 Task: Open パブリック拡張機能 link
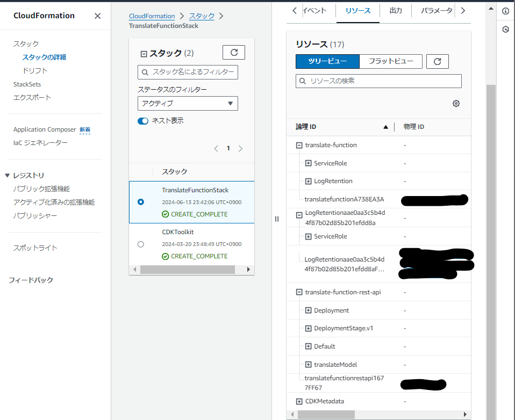pos(41,189)
